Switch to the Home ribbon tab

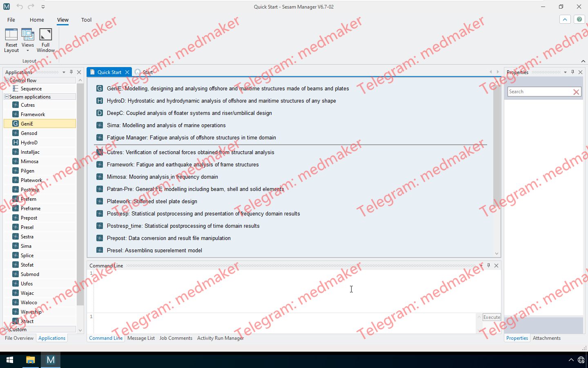tap(37, 20)
